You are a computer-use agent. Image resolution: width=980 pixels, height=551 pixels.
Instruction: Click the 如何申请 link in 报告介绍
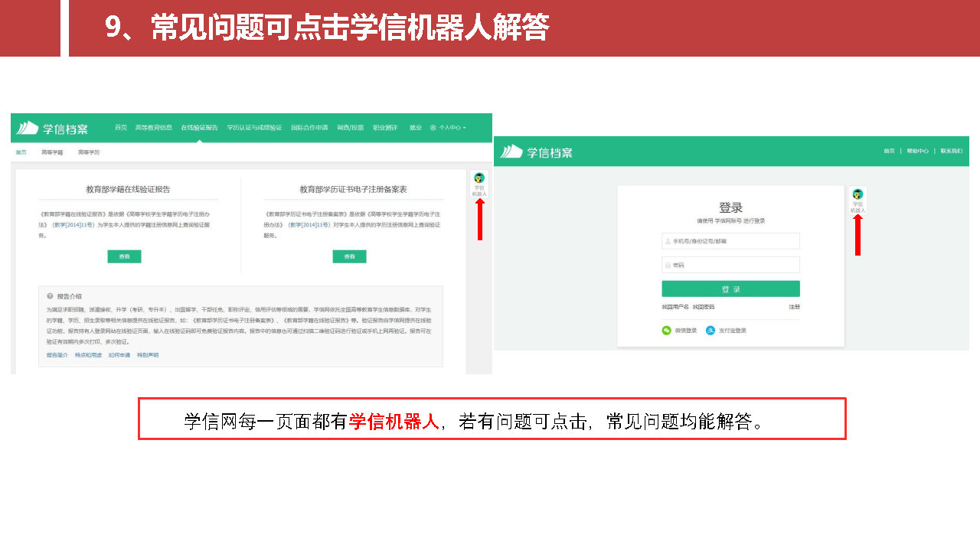(x=119, y=355)
